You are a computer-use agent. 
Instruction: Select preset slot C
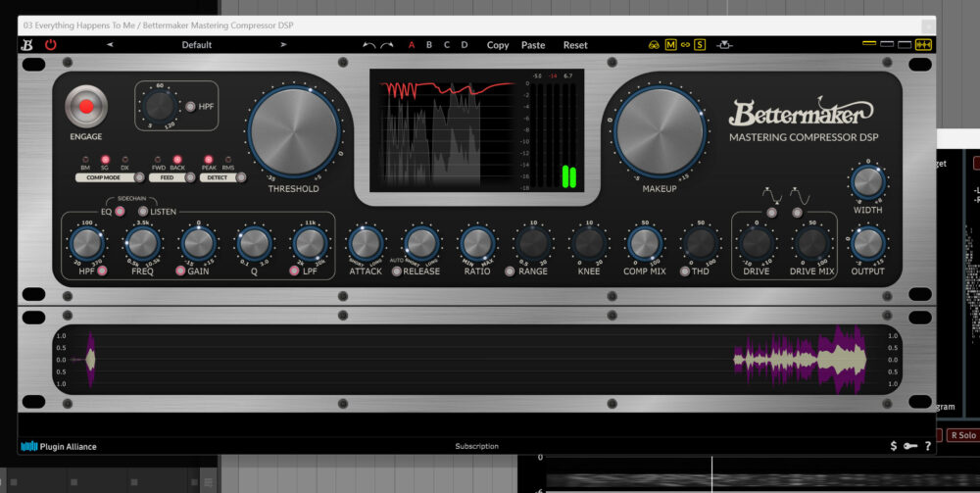click(447, 45)
